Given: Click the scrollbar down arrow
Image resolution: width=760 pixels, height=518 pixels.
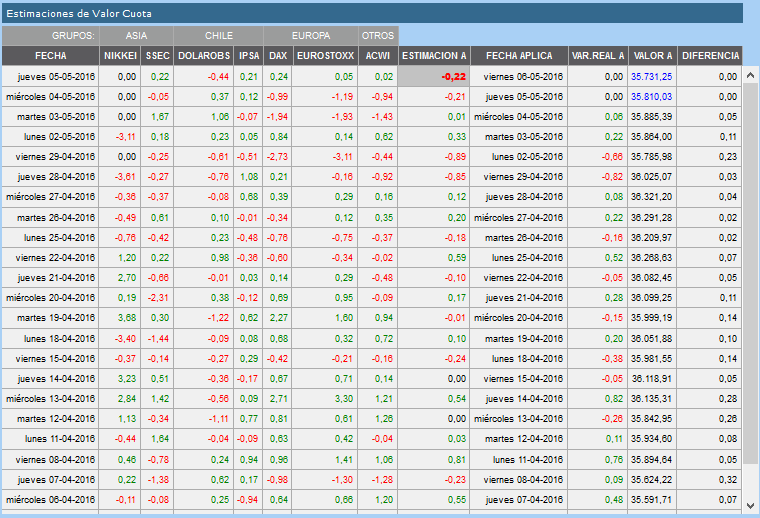Looking at the screenshot, I should (750, 505).
